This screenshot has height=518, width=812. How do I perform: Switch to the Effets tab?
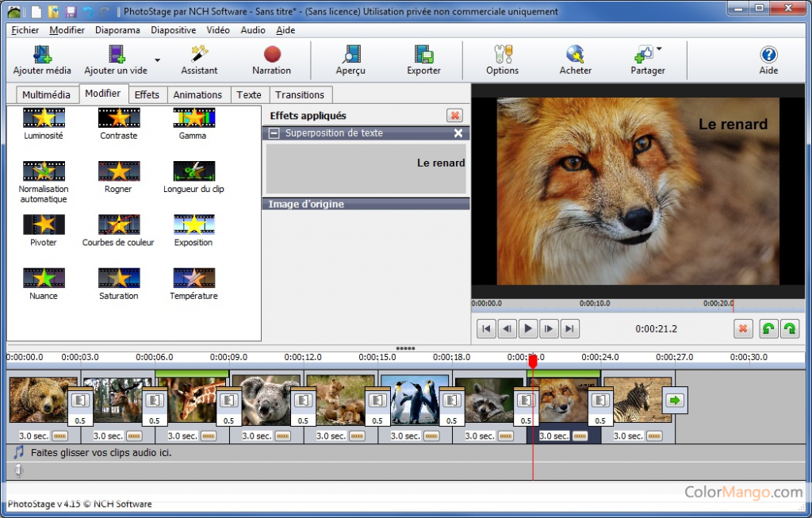pyautogui.click(x=147, y=94)
